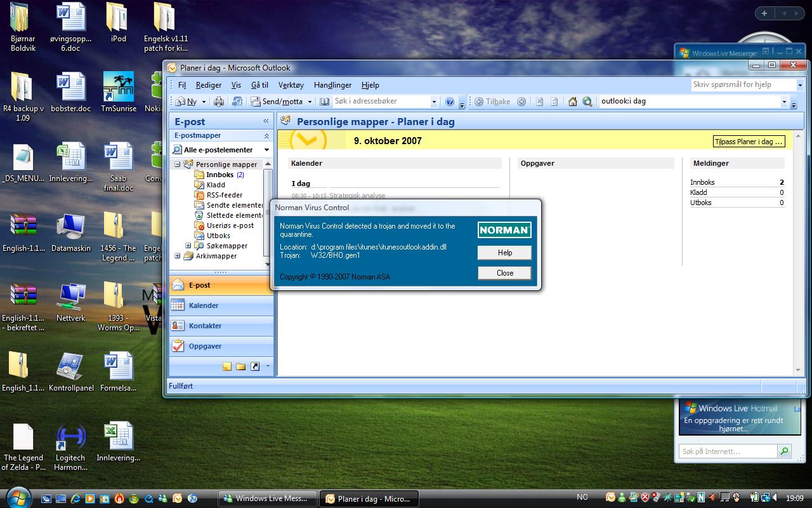Click Close in Norman Virus Control dialog
Viewport: 812px width, 508px height.
(505, 273)
